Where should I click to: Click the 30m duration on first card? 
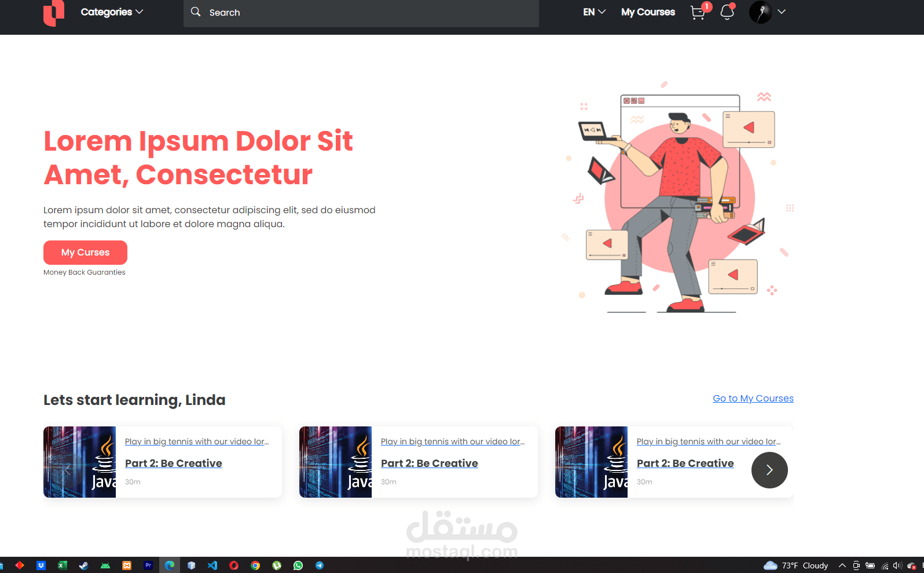133,482
